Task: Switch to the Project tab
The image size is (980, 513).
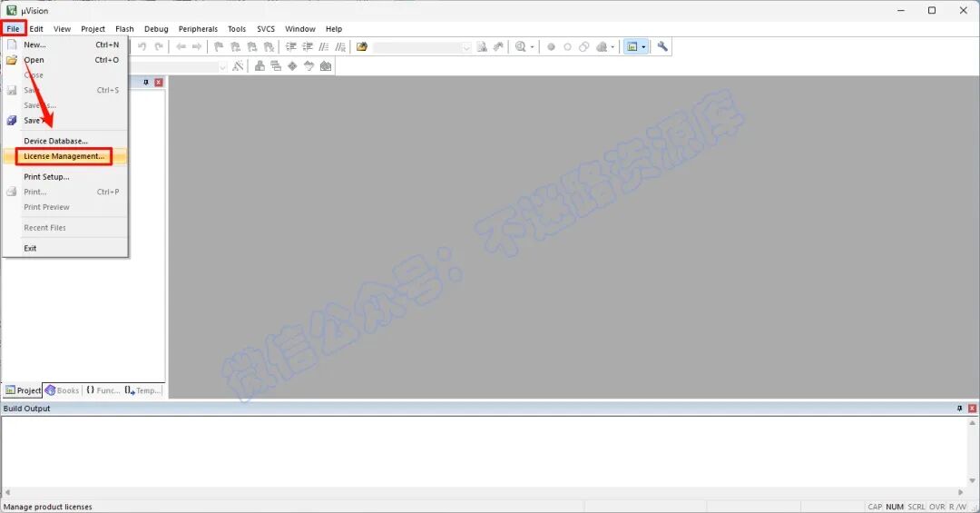Action: [23, 390]
